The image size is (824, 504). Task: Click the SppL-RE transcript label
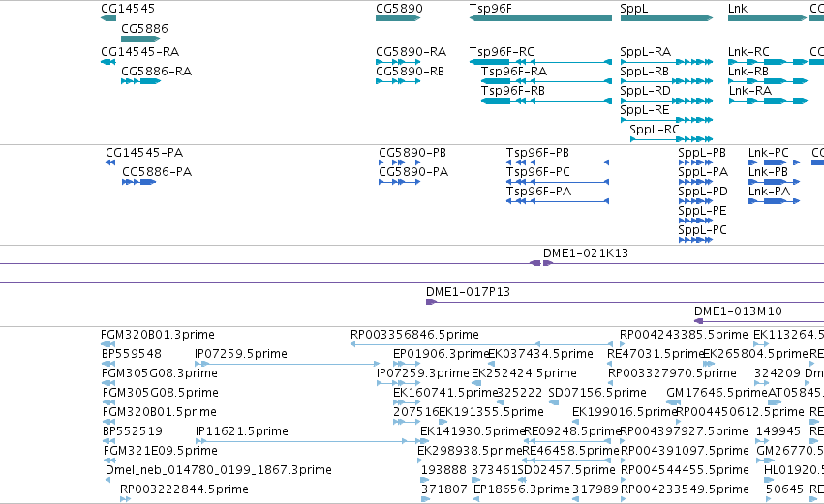(645, 110)
